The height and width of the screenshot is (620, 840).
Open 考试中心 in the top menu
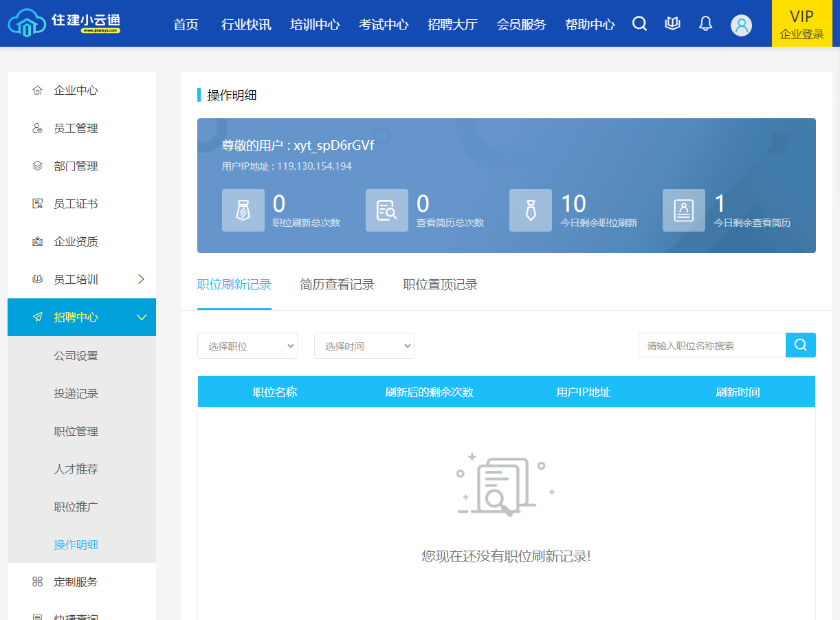coord(384,25)
